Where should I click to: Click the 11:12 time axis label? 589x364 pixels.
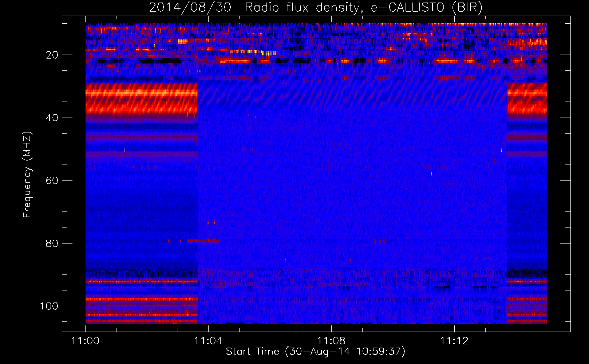tap(454, 341)
